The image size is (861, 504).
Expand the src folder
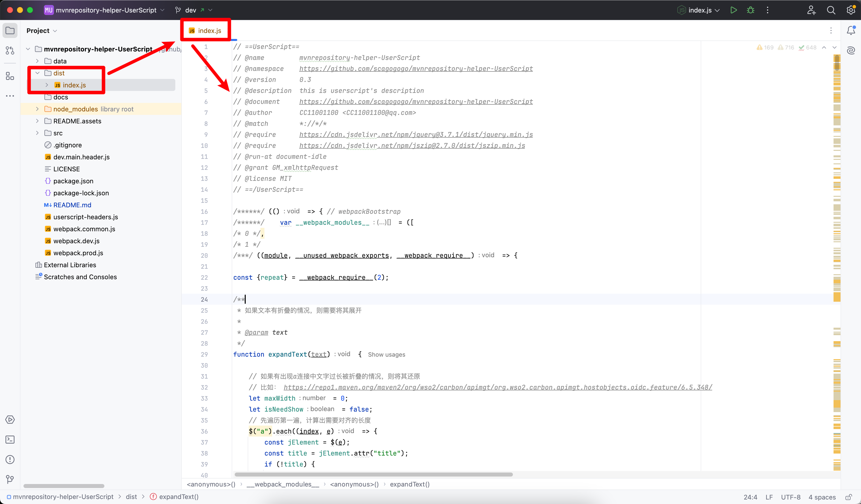click(38, 133)
